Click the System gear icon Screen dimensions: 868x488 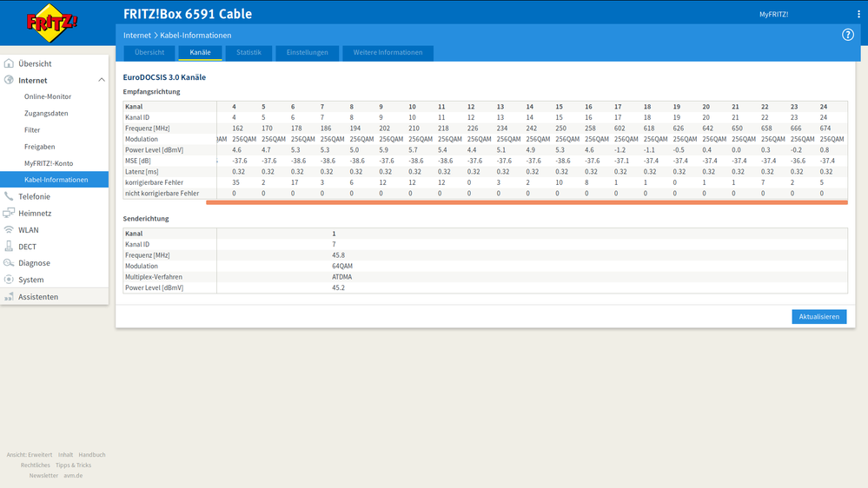point(9,280)
